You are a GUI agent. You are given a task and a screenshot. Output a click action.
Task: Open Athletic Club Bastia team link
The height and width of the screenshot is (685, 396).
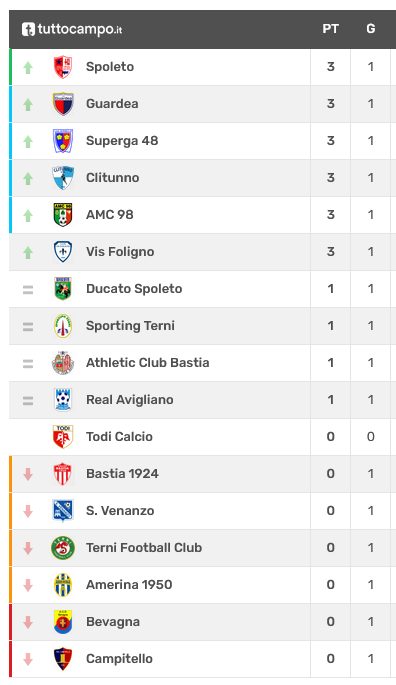(x=147, y=363)
